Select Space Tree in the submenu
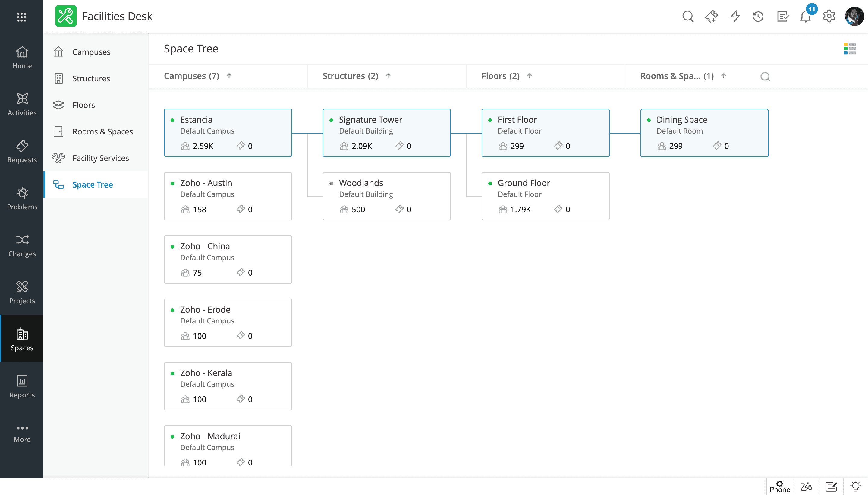The width and height of the screenshot is (868, 495). 96,184
